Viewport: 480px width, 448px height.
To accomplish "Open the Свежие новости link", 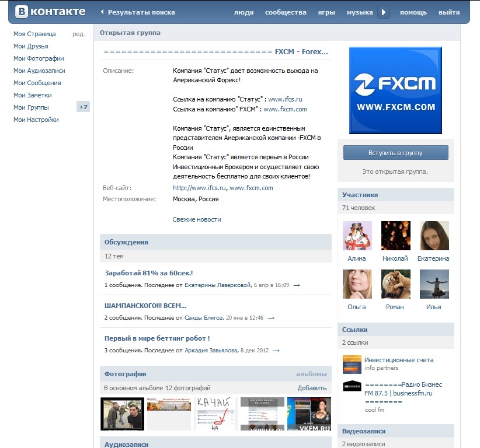I will (x=197, y=219).
